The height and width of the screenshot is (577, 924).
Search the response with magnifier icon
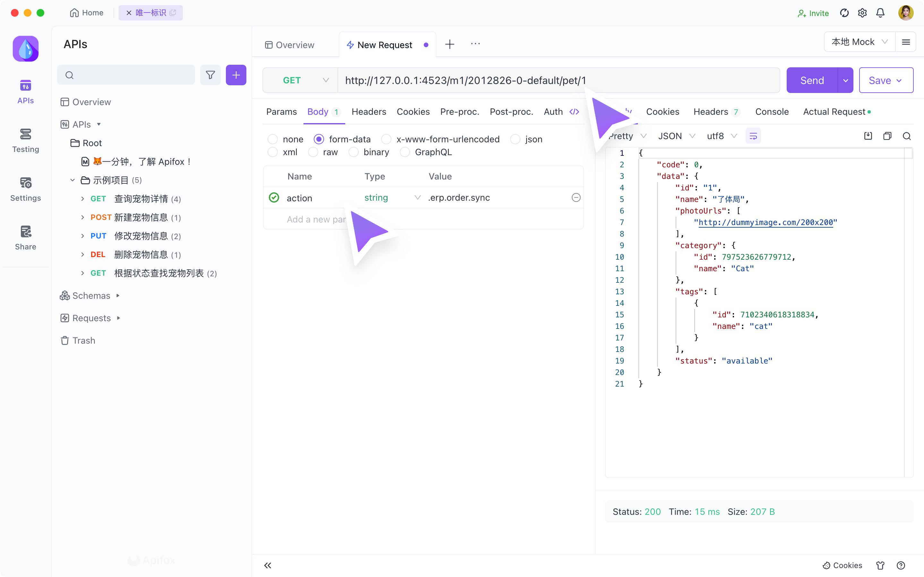[907, 136]
